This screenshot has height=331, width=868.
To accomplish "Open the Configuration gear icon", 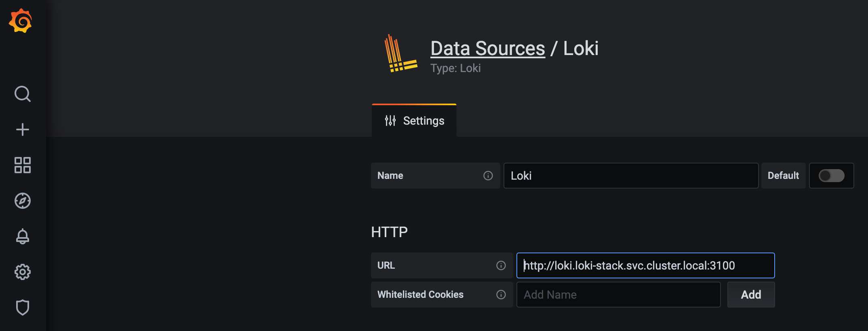I will (23, 272).
